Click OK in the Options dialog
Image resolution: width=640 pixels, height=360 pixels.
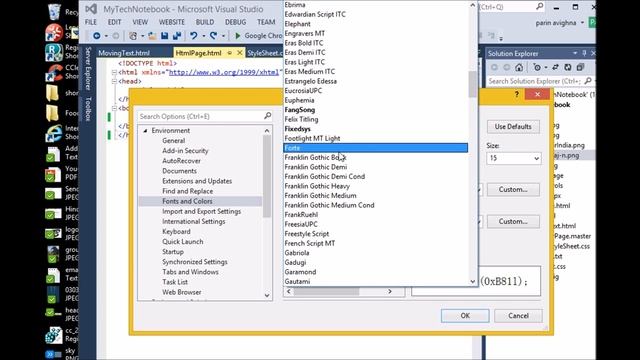point(465,316)
